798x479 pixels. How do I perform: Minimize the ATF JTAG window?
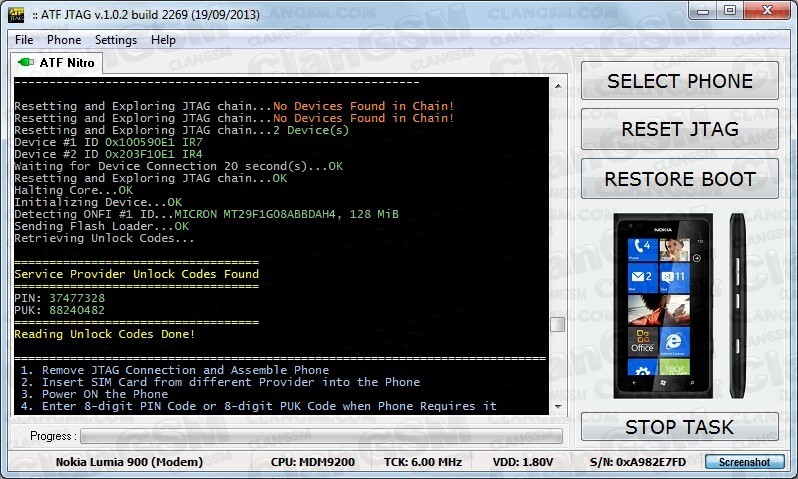pos(703,11)
